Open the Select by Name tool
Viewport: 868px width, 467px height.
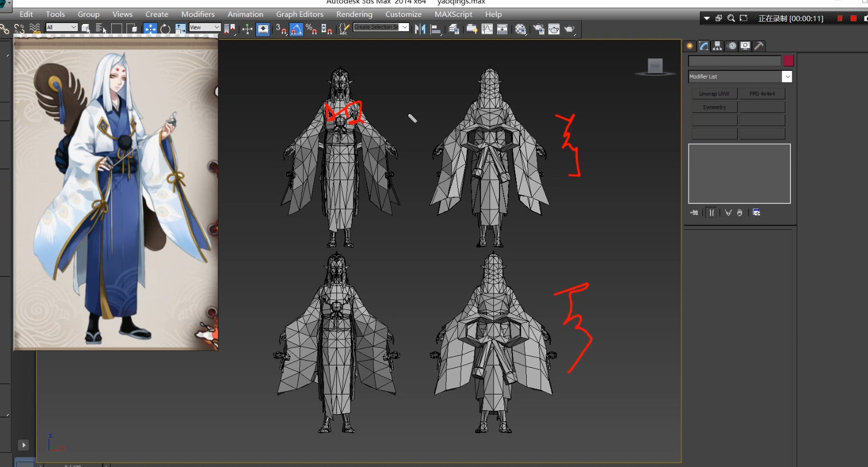(x=101, y=29)
